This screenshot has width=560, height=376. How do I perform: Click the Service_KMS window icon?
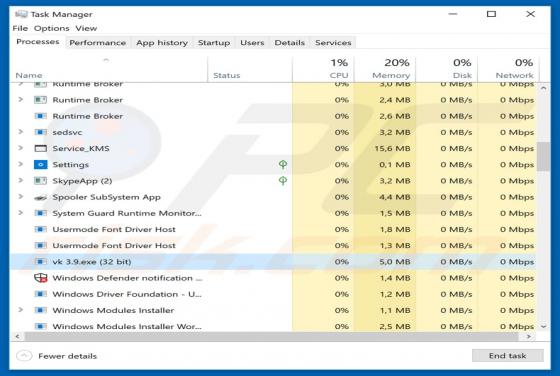pyautogui.click(x=40, y=149)
